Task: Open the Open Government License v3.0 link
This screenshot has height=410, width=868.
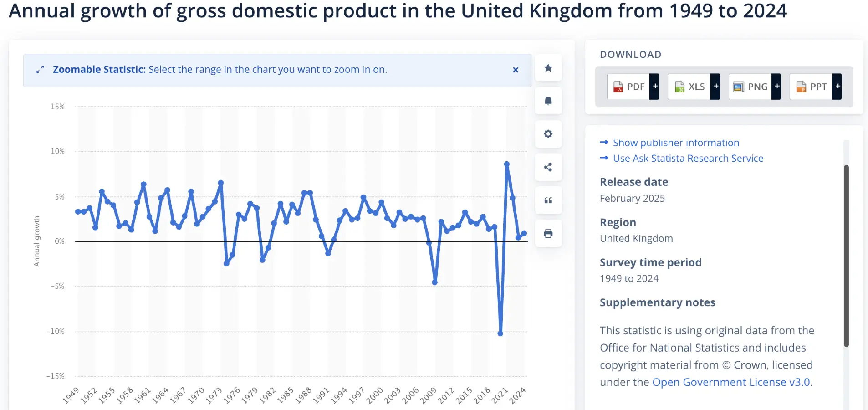Action: (730, 382)
